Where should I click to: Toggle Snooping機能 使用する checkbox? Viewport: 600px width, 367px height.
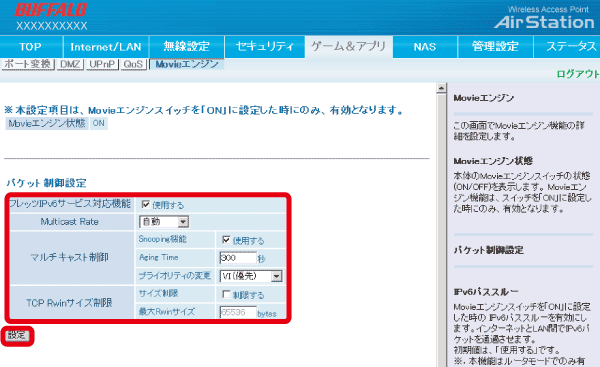pyautogui.click(x=226, y=240)
